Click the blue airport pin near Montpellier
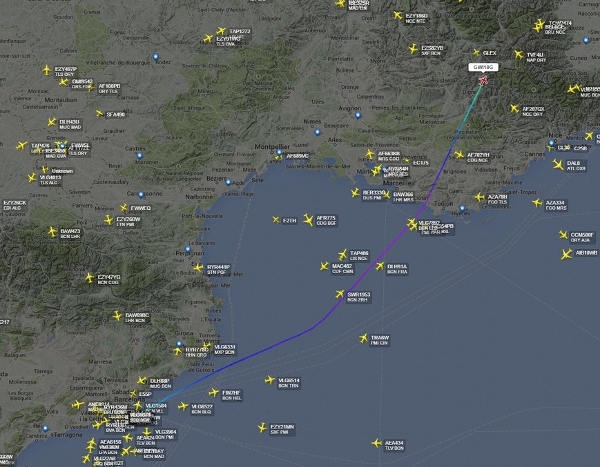Image resolution: width=600 pixels, height=467 pixels. coord(279,153)
